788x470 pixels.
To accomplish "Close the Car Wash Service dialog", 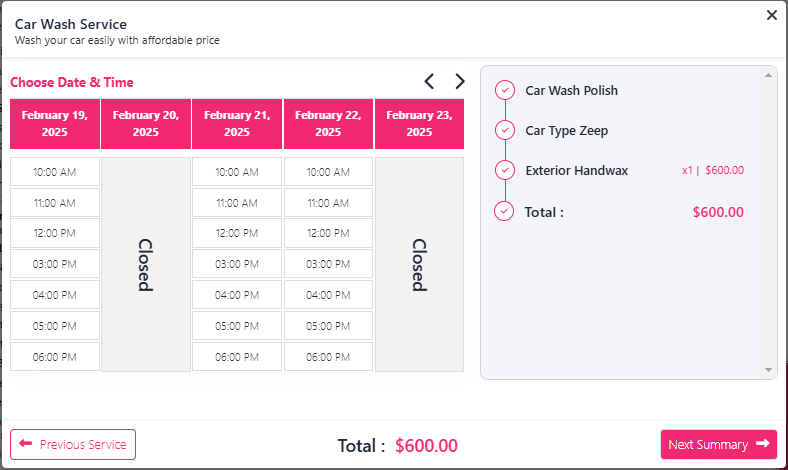I will click(x=772, y=15).
